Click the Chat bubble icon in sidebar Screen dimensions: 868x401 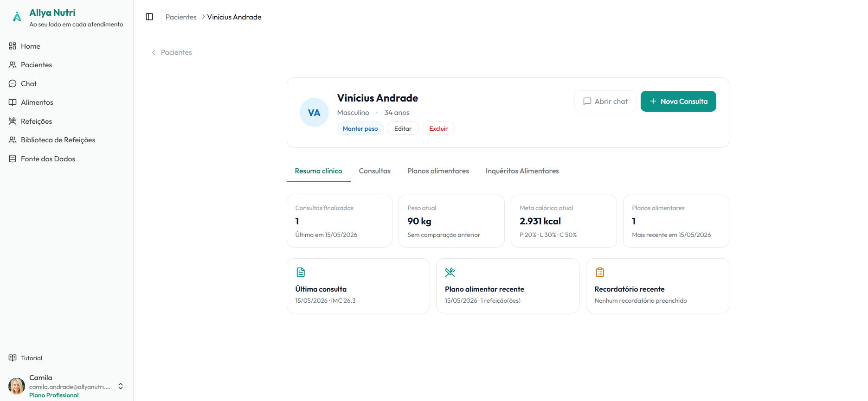(x=13, y=83)
